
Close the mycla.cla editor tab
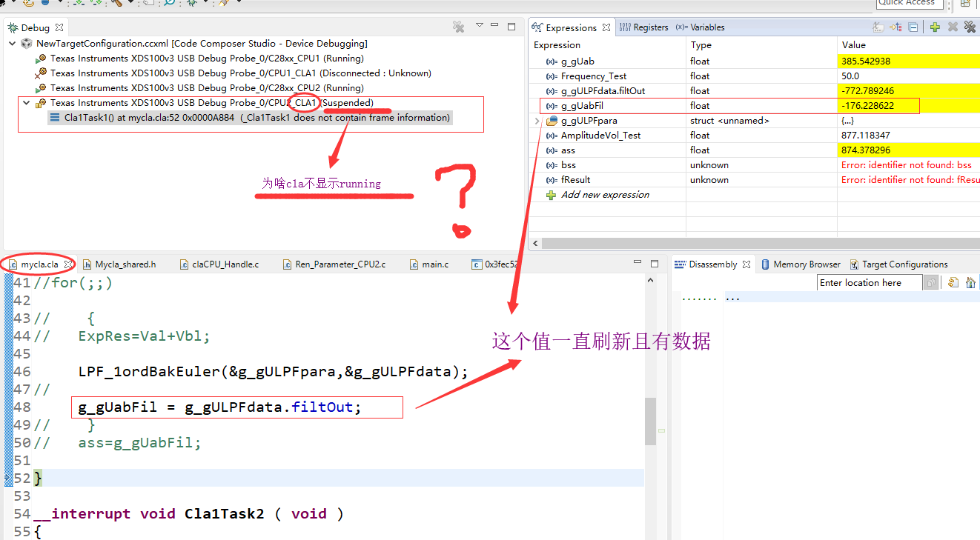click(68, 264)
